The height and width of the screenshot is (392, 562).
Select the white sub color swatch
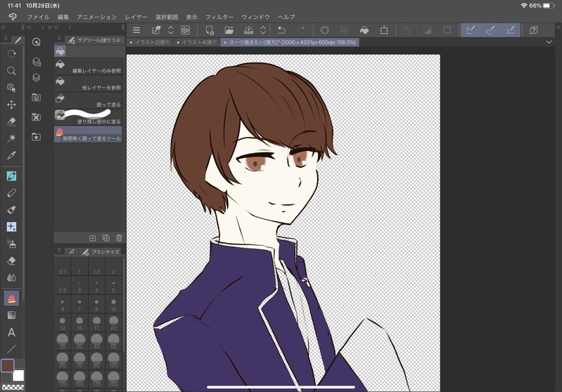pos(18,376)
